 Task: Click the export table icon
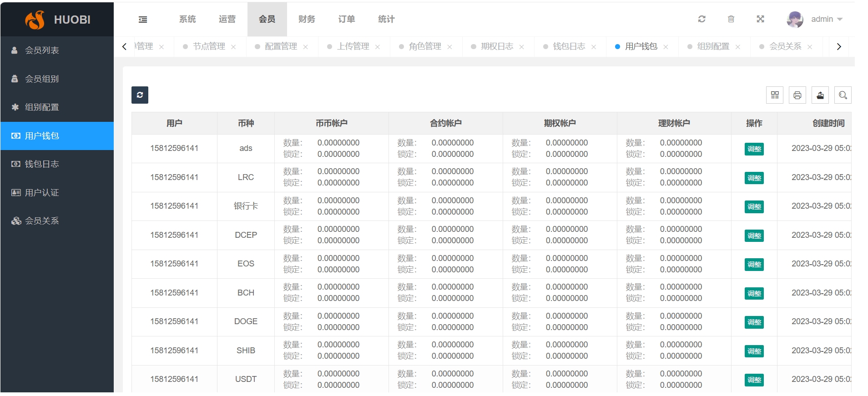[820, 95]
